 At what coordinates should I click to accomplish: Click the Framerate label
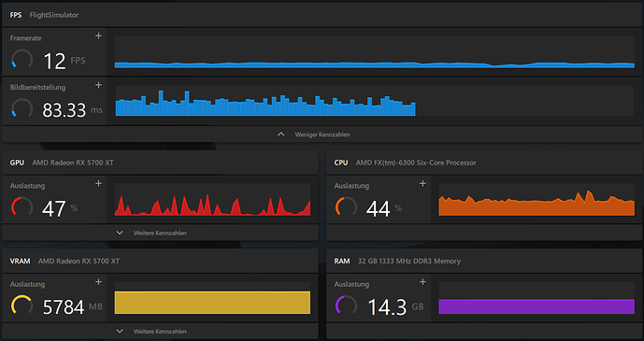pyautogui.click(x=26, y=38)
